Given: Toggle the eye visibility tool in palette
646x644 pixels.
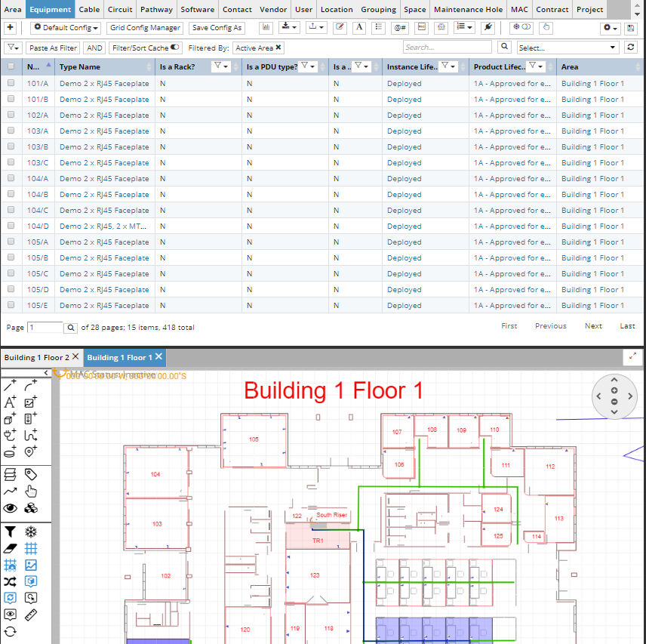Looking at the screenshot, I should coord(10,508).
